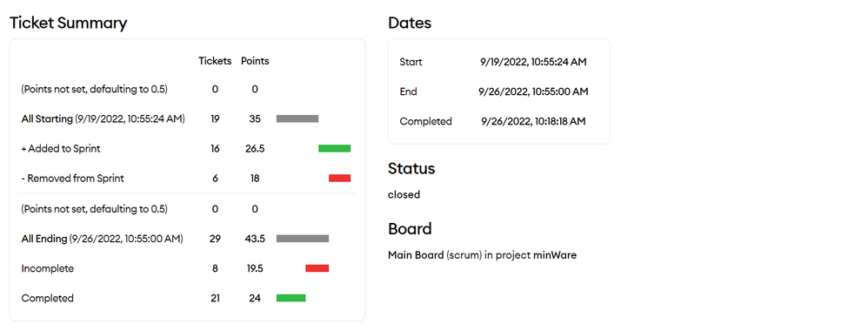The width and height of the screenshot is (868, 331).
Task: Click the Added to Sprint label
Action: click(x=61, y=149)
